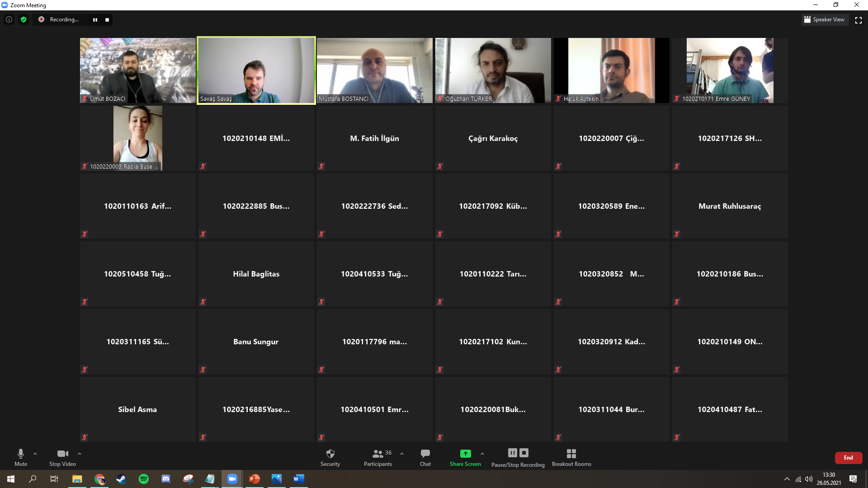Open Discord from taskbar
This screenshot has height=488, width=868.
click(166, 479)
